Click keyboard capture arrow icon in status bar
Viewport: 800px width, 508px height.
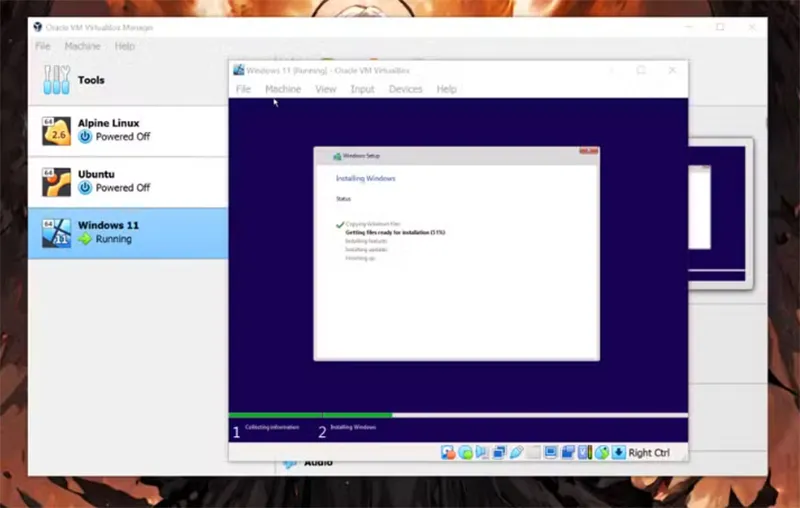click(618, 452)
